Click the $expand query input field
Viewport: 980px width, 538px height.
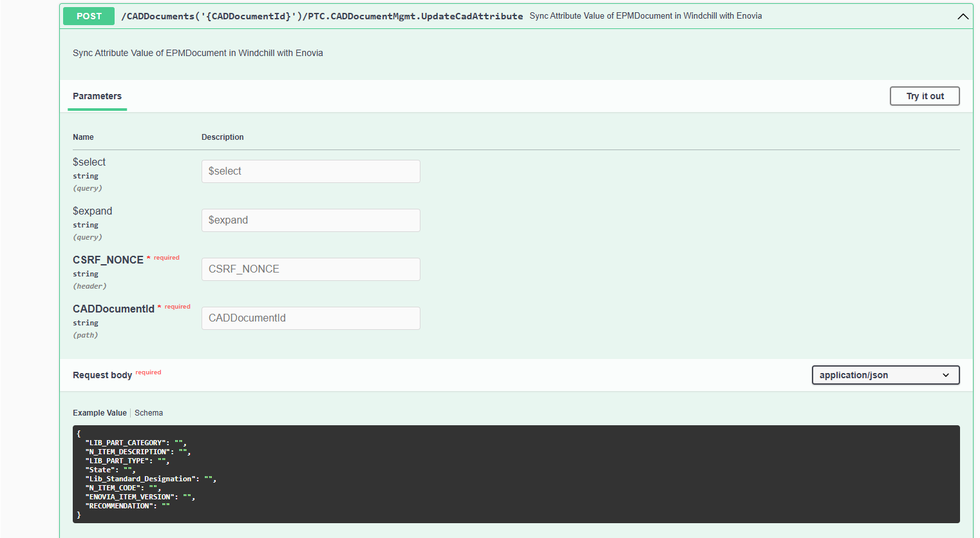pos(311,220)
